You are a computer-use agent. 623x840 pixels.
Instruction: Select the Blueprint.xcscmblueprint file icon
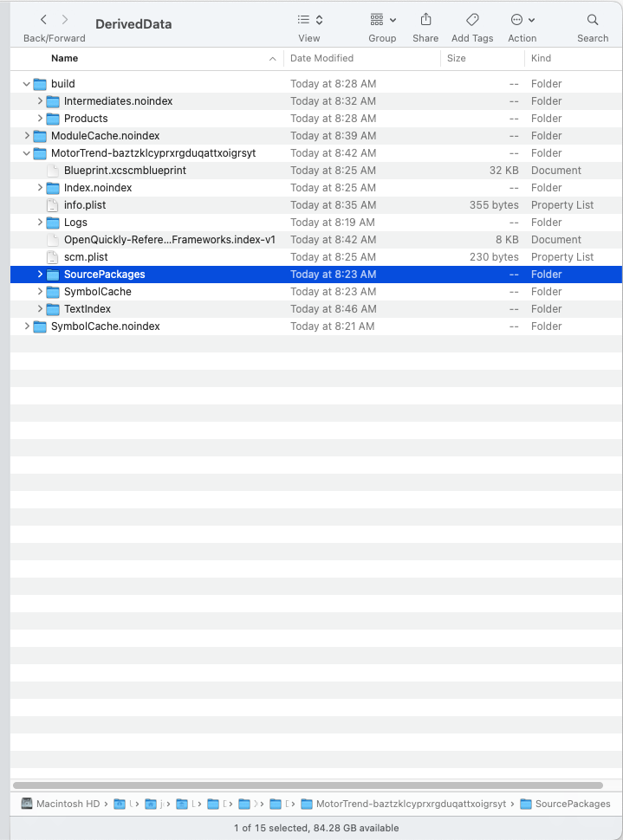pos(53,171)
